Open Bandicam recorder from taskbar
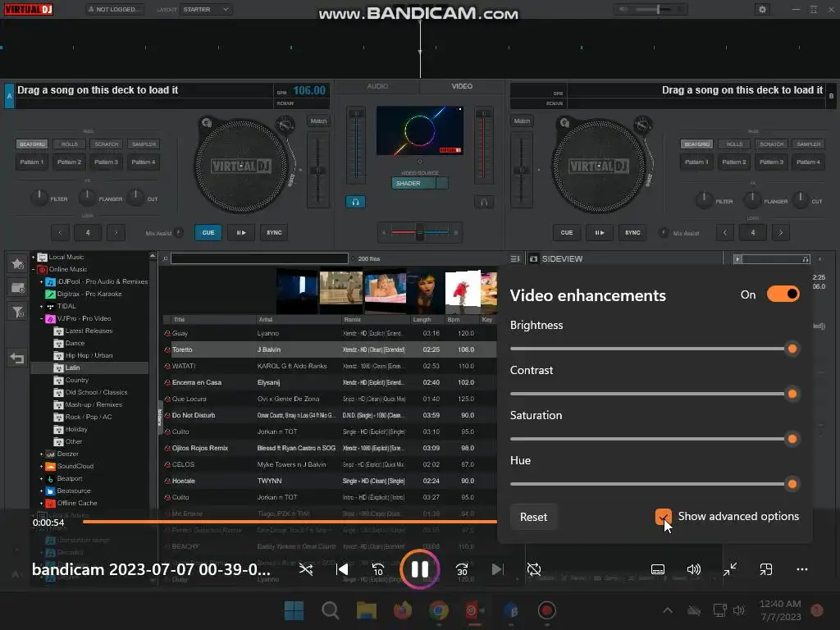The height and width of the screenshot is (630, 840). 546,610
